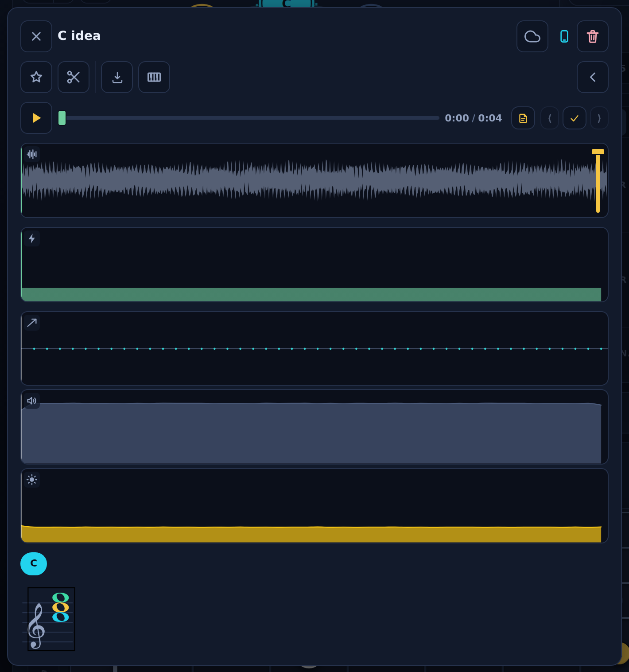The image size is (629, 672).
Task: Click the diagonal arrow pitch track icon
Action: [32, 323]
